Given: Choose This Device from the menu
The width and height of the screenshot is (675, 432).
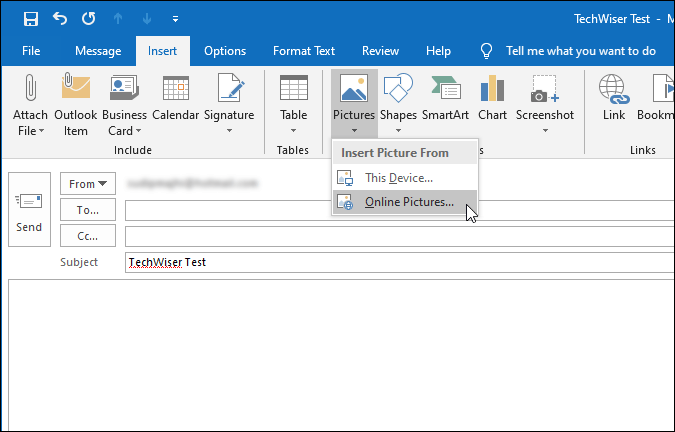Looking at the screenshot, I should pyautogui.click(x=398, y=178).
